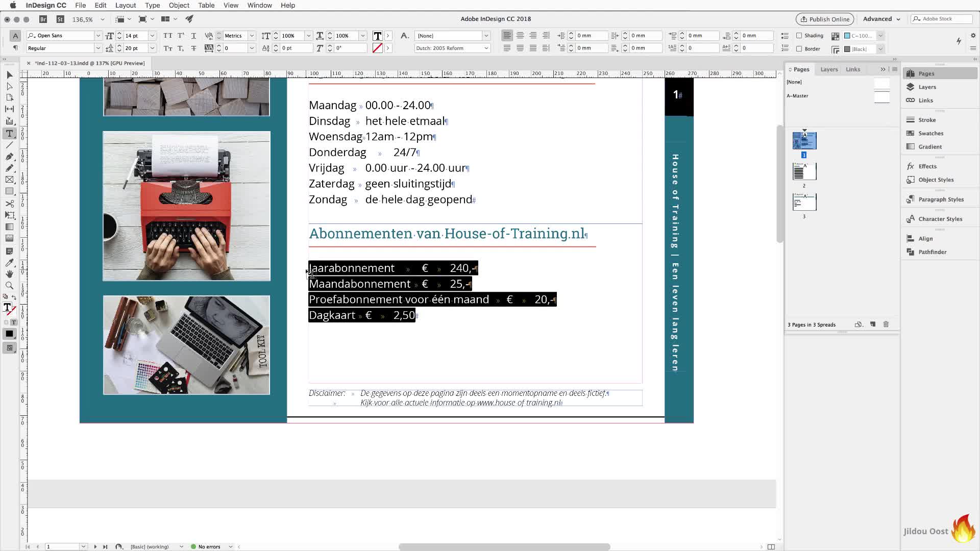
Task: Open the Object menu
Action: point(179,5)
